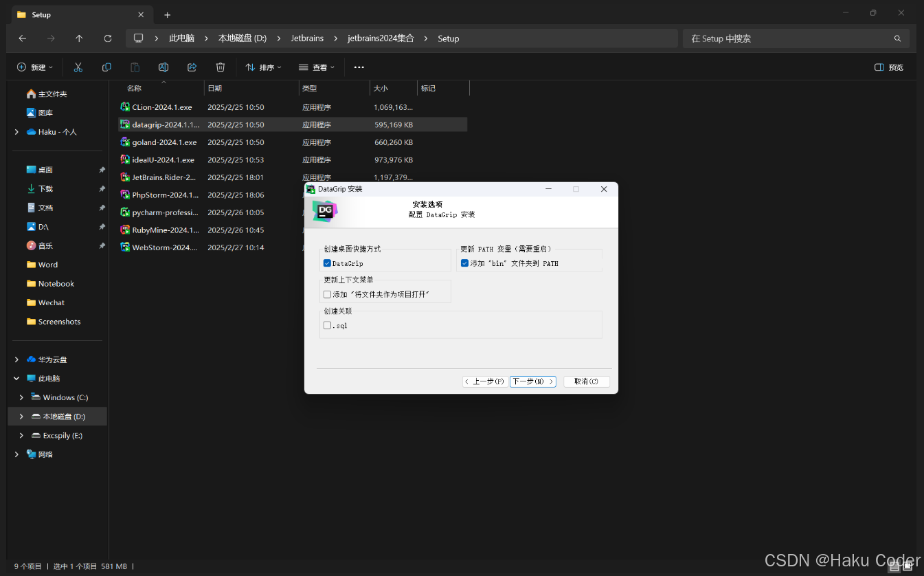
Task: Click the Setup tab in Explorer
Action: (x=81, y=14)
